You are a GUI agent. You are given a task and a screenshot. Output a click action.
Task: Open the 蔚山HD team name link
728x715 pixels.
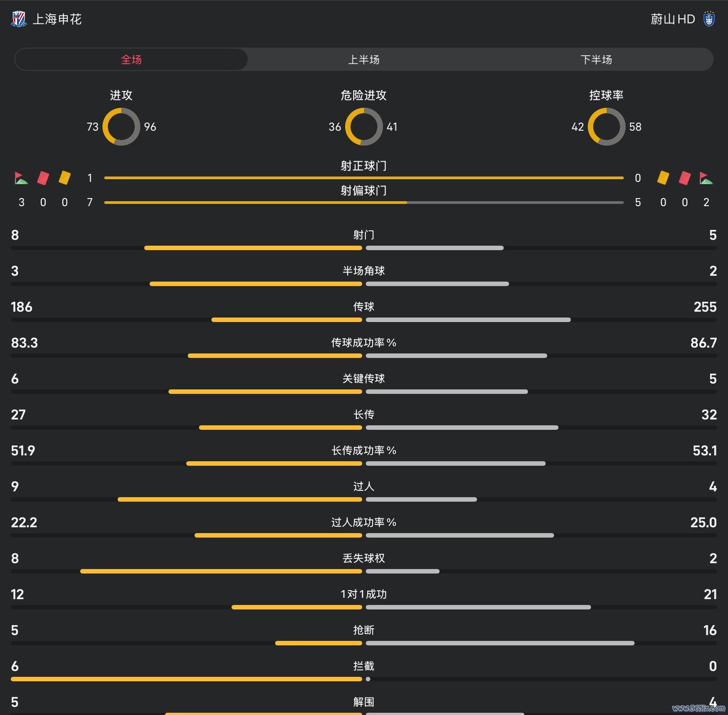[673, 19]
